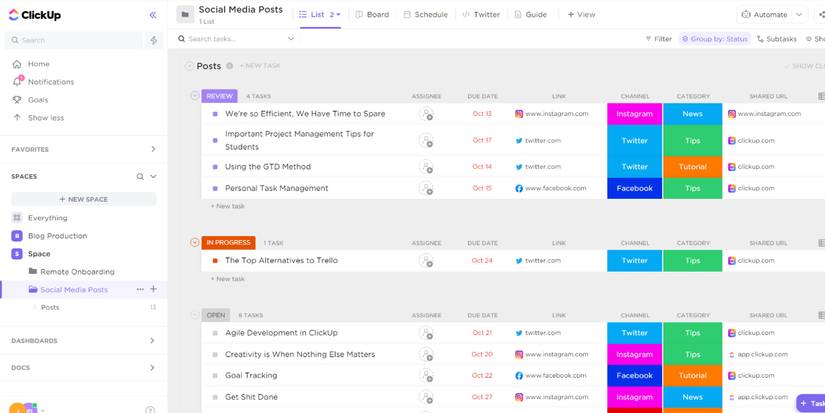This screenshot has width=825, height=413.
Task: Open the Posts list in sidebar
Action: pyautogui.click(x=50, y=307)
